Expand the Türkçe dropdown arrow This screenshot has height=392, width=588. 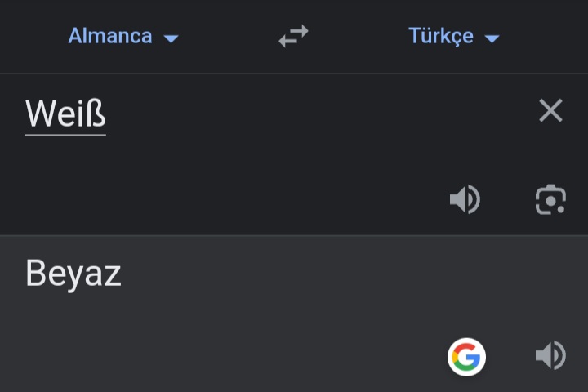[492, 38]
